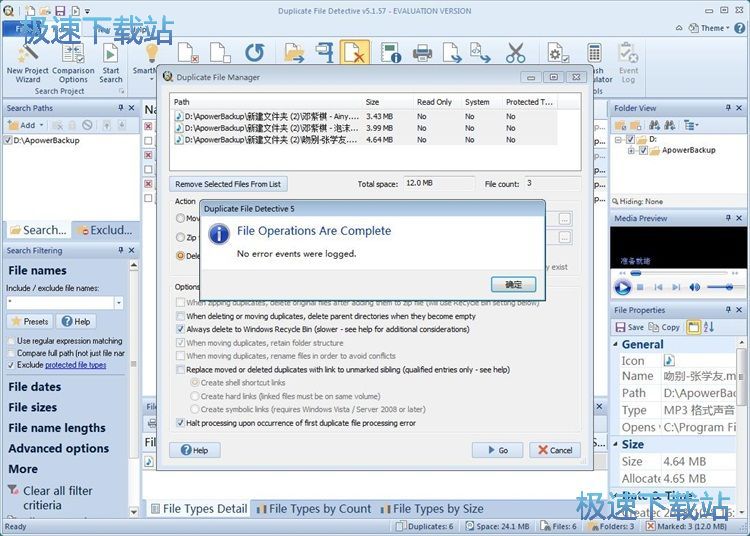Open the Add dropdown in Search Paths
This screenshot has width=750, height=536.
[26, 125]
